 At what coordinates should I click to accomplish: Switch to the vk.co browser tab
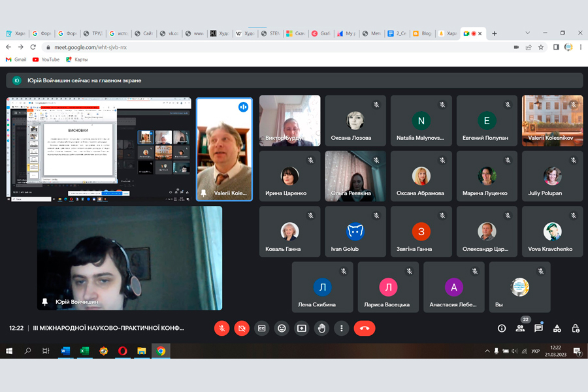169,33
